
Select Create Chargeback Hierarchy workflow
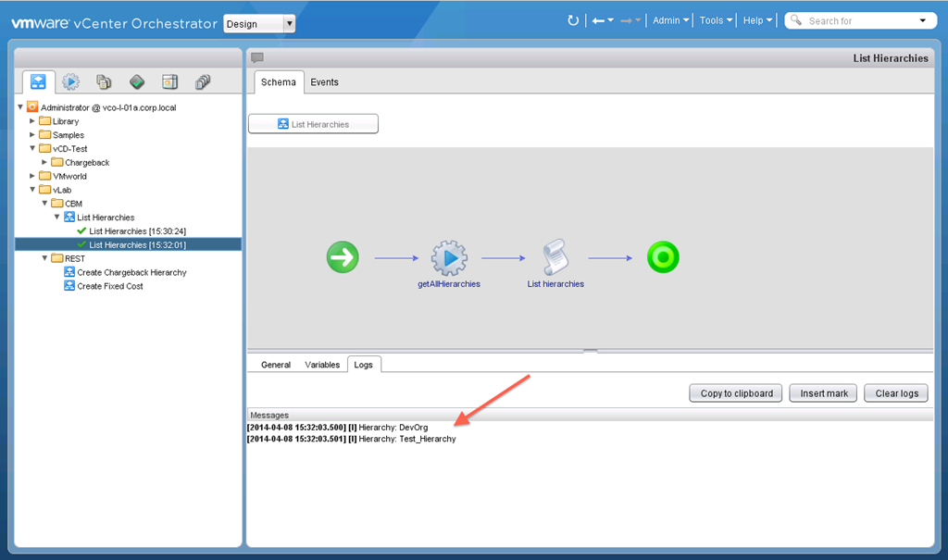click(x=131, y=272)
